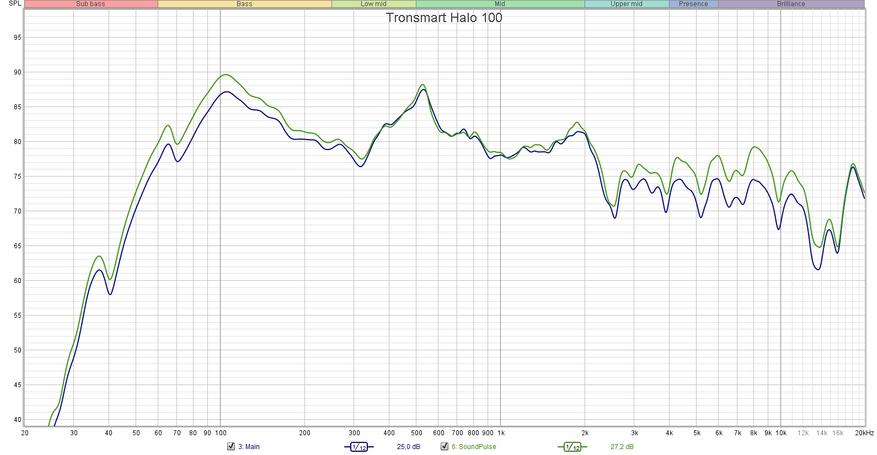
Task: Click the purple 'Brilliance' band label
Action: click(x=791, y=4)
